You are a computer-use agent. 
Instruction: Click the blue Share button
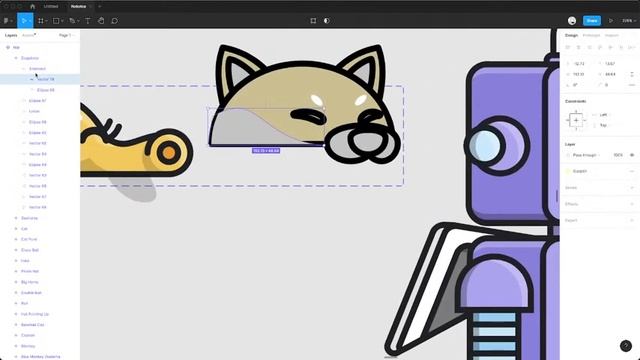592,21
